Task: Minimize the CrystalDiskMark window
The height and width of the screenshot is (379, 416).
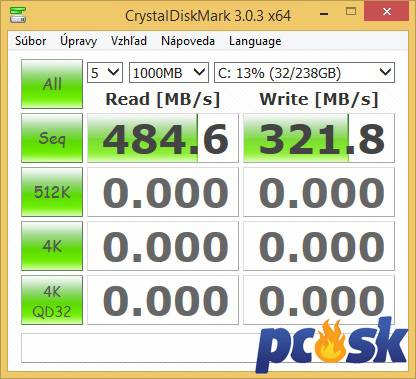Action: click(x=324, y=13)
